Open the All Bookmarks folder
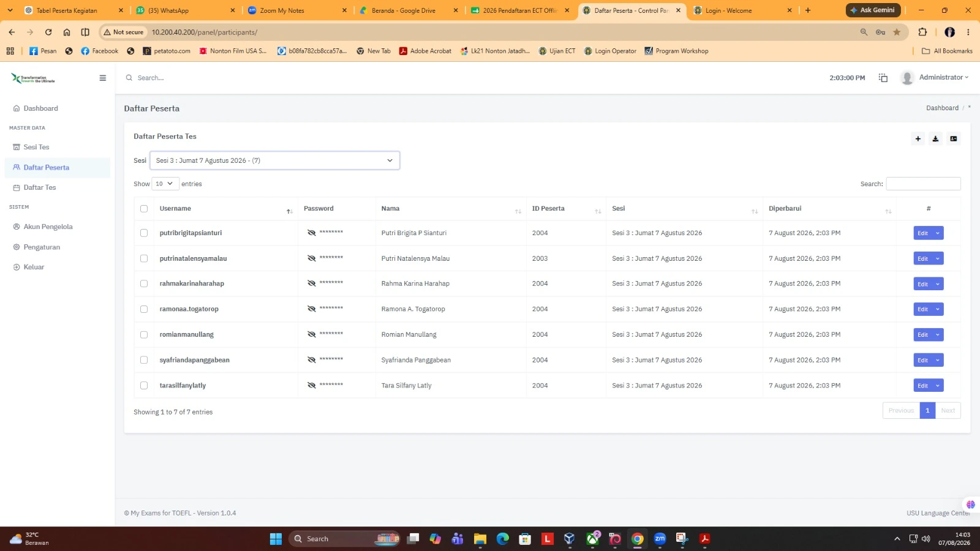The width and height of the screenshot is (980, 551). 947,51
